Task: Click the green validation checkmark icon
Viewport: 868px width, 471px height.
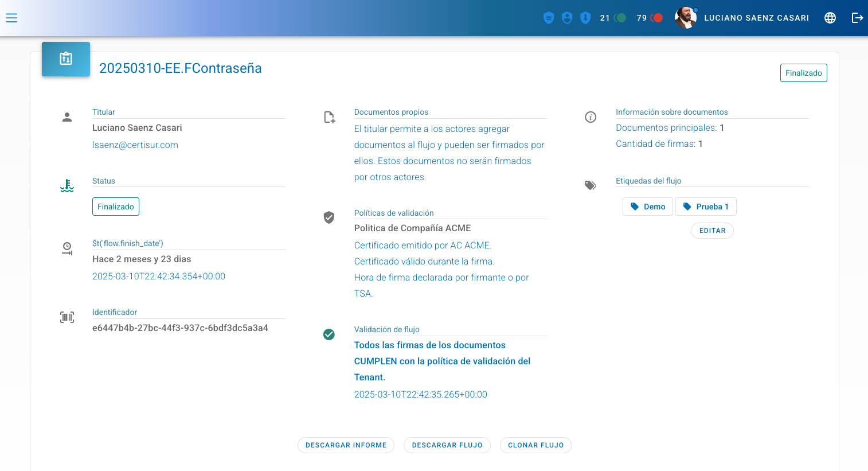Action: click(329, 334)
